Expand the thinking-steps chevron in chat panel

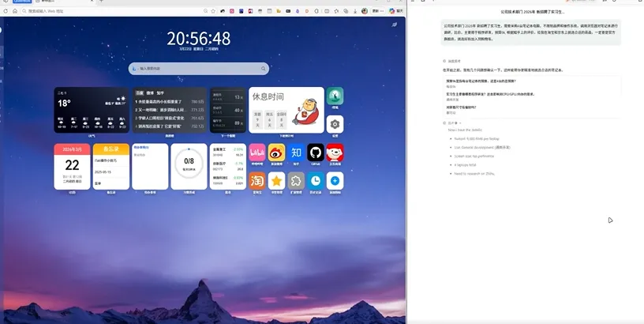[460, 123]
